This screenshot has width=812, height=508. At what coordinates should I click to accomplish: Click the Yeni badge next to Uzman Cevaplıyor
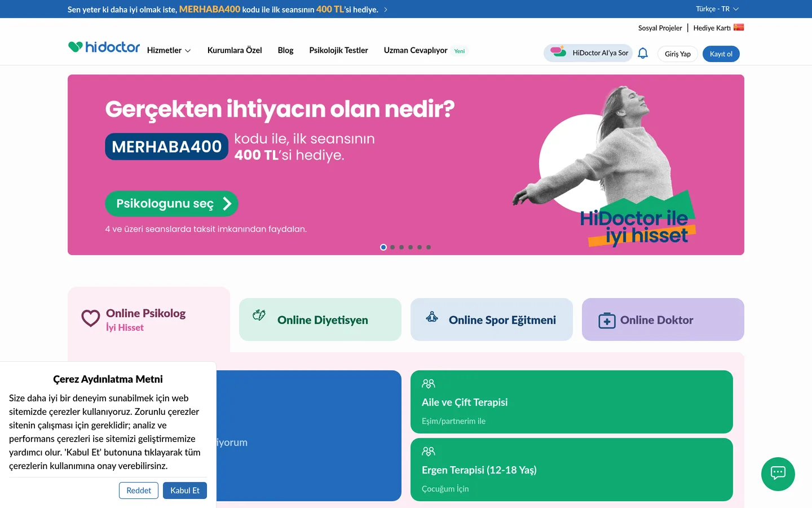460,51
